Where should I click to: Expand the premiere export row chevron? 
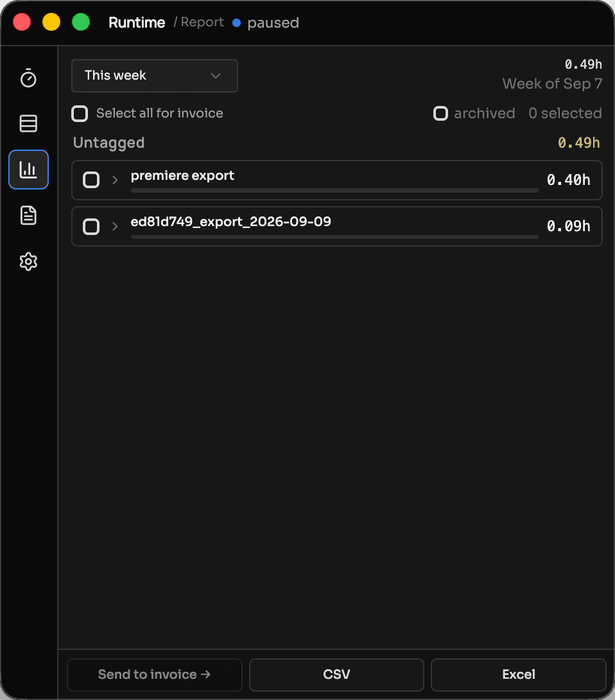click(115, 180)
